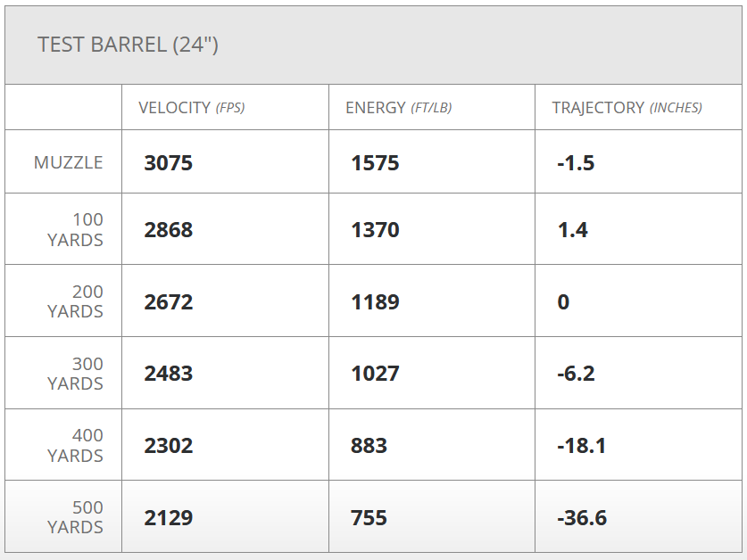Click the 200 YARDS row label
Screen dimensions: 747x560
(x=75, y=301)
